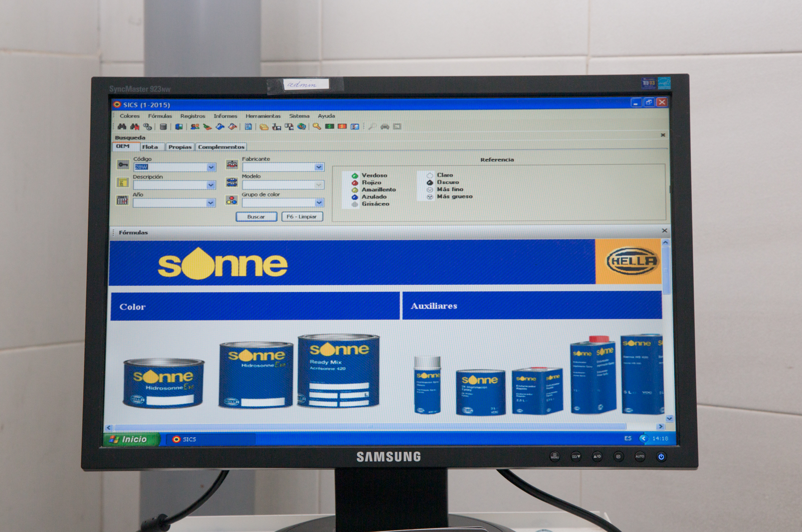
Task: Open the blue book toolbar icon
Action: point(178,127)
